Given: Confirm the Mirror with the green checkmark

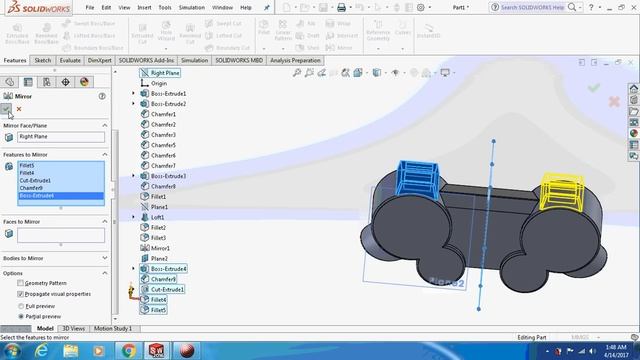Looking at the screenshot, I should point(6,109).
